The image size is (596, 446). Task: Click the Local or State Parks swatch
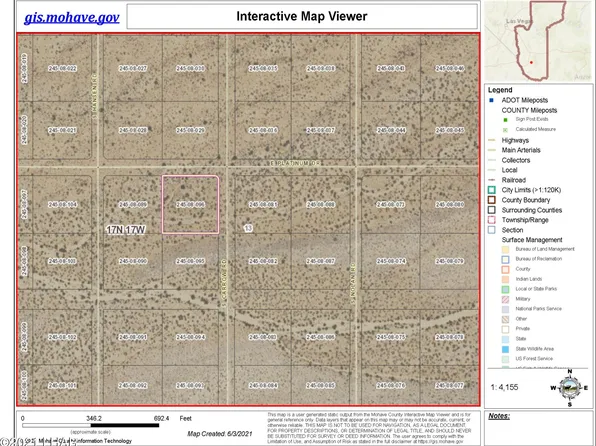coord(505,289)
